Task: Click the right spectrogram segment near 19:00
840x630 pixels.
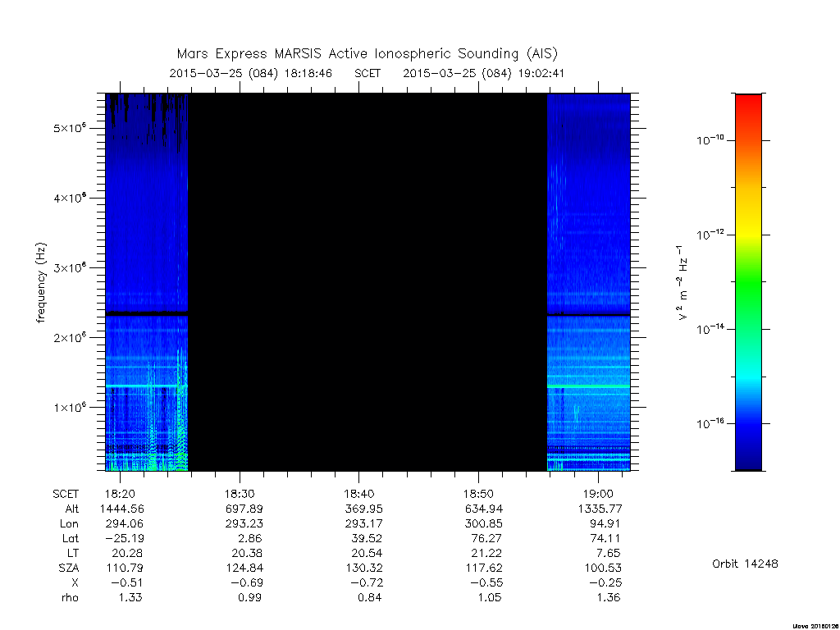Action: (x=588, y=282)
